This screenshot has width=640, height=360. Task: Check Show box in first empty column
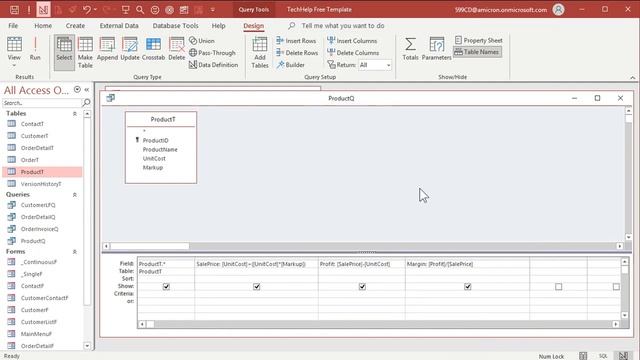coord(558,287)
